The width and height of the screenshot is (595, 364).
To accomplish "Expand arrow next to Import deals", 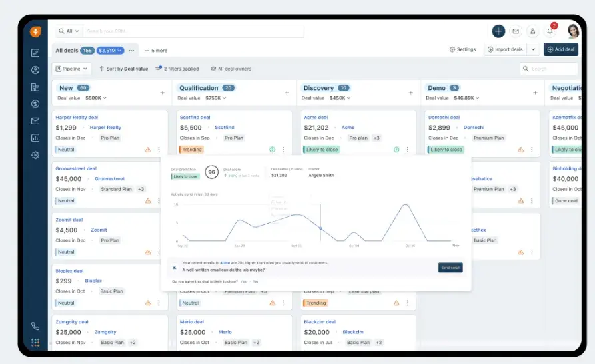I will tap(533, 49).
